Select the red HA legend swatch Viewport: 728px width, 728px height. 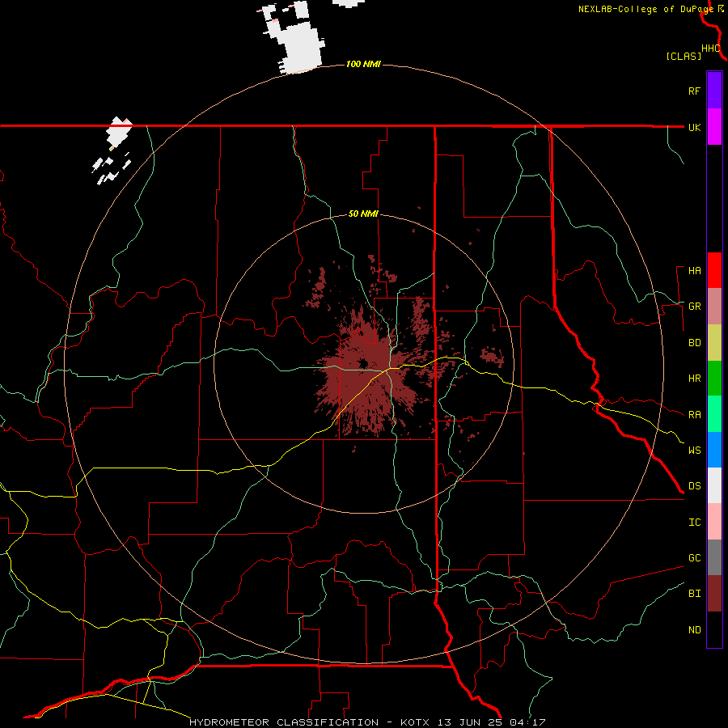[714, 270]
